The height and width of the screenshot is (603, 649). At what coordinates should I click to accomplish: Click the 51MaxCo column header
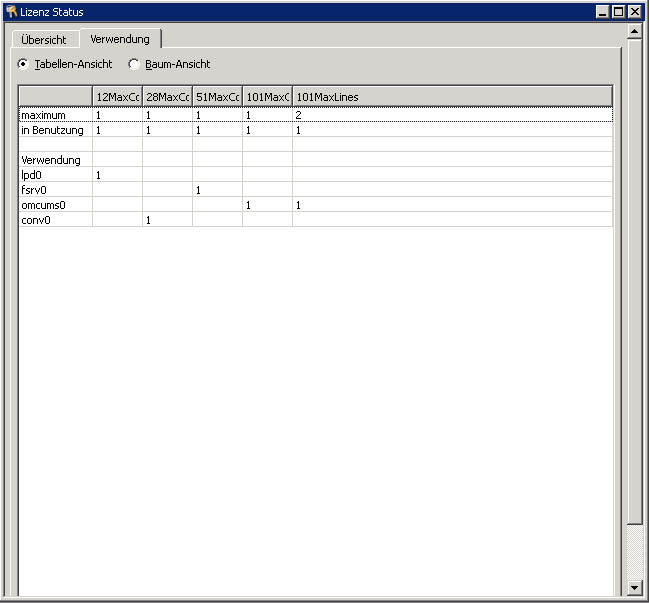point(217,97)
